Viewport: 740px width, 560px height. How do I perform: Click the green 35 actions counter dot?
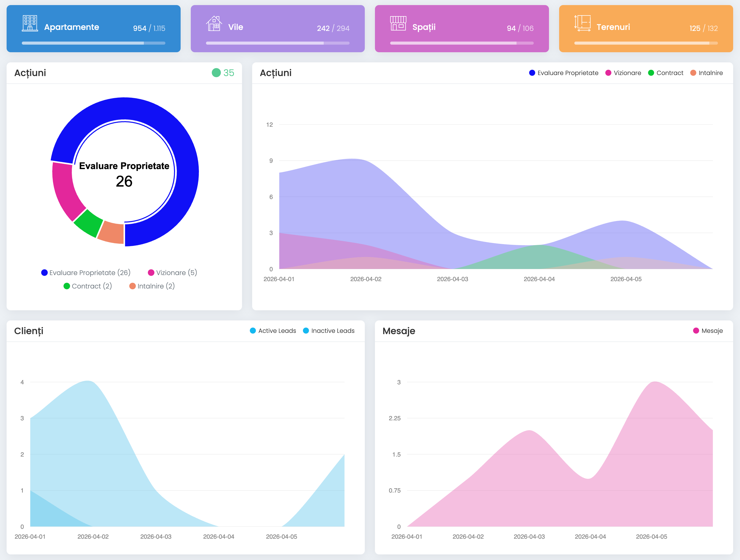click(216, 73)
